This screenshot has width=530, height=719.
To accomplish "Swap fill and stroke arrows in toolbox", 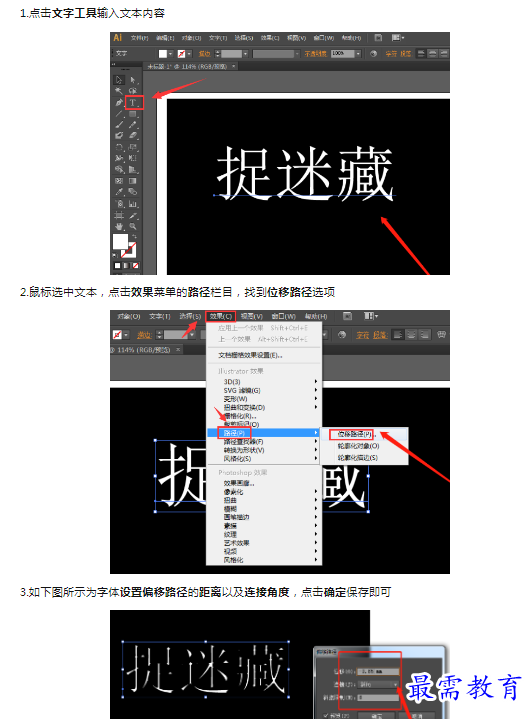I will pyautogui.click(x=134, y=237).
